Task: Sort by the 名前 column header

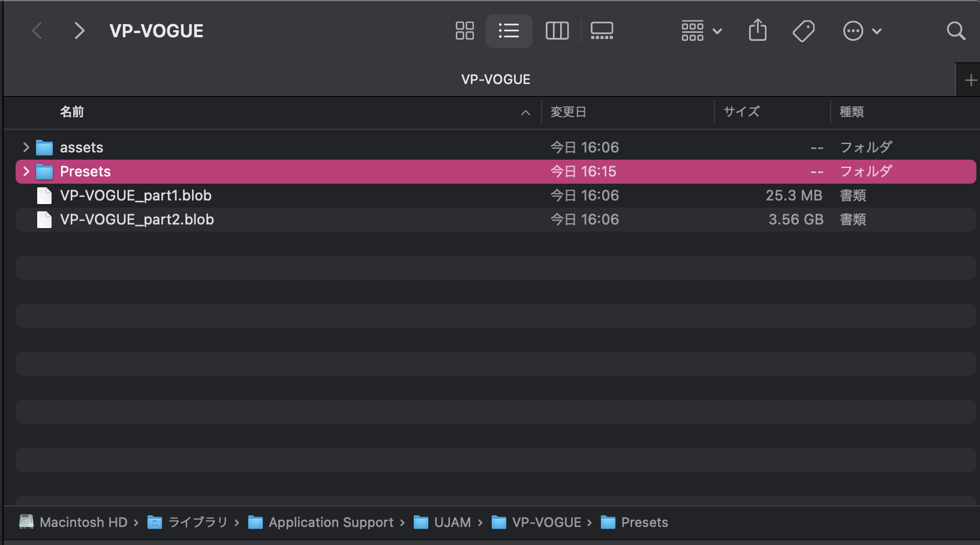Action: point(71,112)
